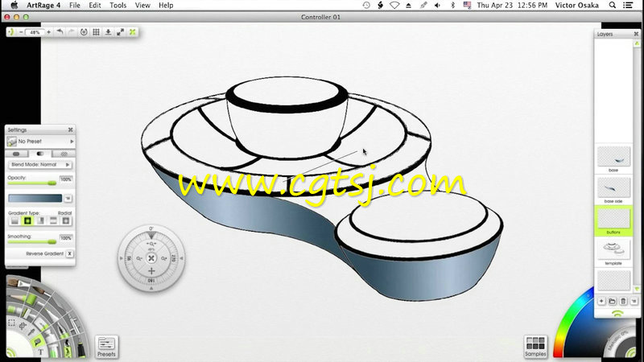Zoom in with the plus button
Screen dimensions: 644x362
coord(48,32)
